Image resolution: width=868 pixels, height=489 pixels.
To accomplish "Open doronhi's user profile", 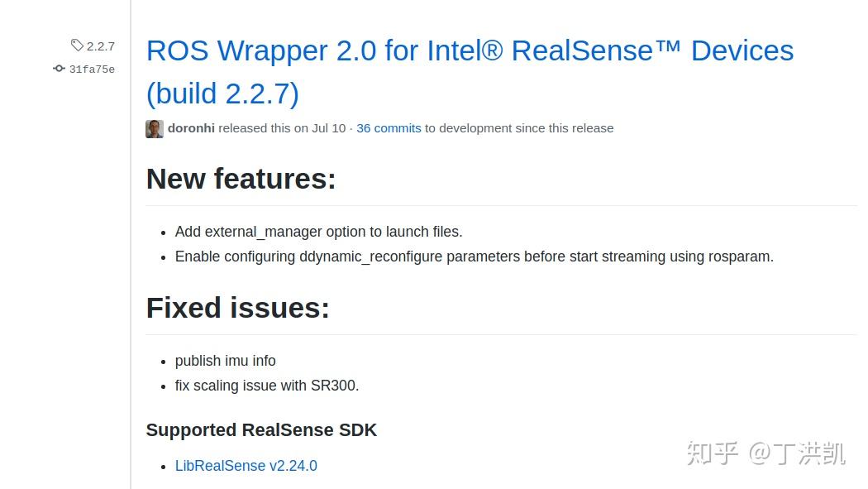I will (x=191, y=128).
